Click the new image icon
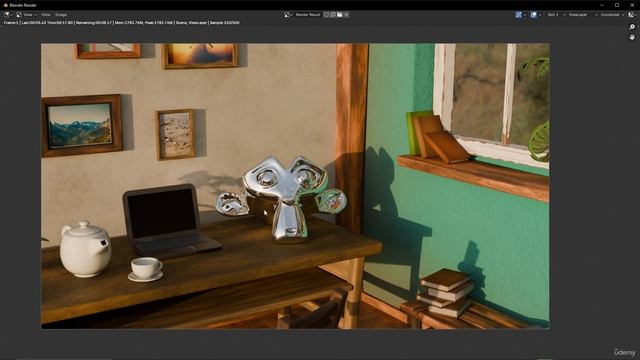This screenshot has width=640, height=360. 333,15
